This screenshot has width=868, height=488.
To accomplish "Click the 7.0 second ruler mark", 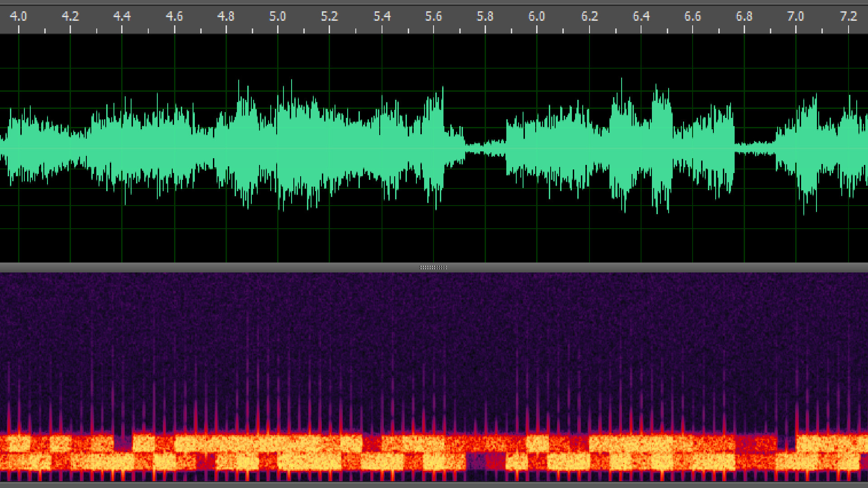I will click(796, 17).
